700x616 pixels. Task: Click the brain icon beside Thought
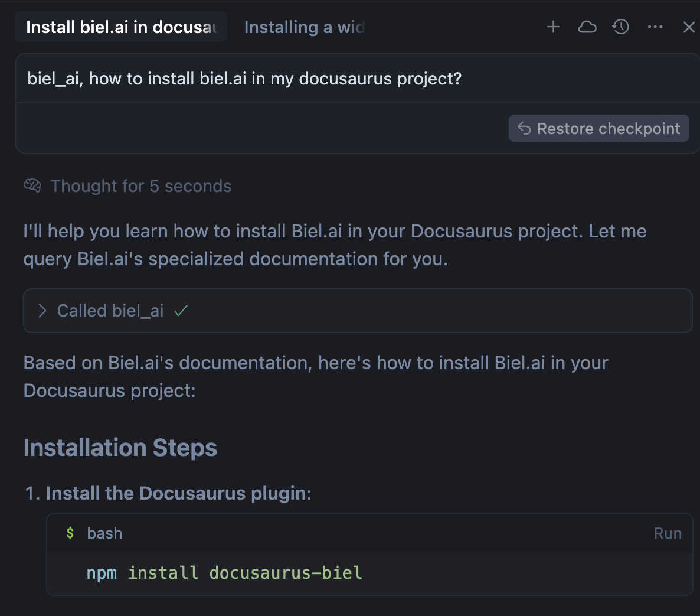click(x=32, y=185)
